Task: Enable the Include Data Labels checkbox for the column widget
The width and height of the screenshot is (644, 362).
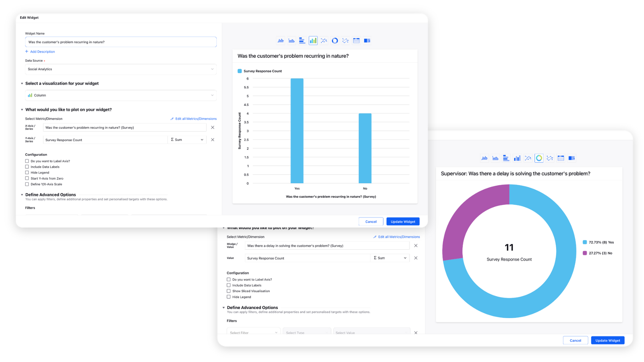Action: click(27, 167)
